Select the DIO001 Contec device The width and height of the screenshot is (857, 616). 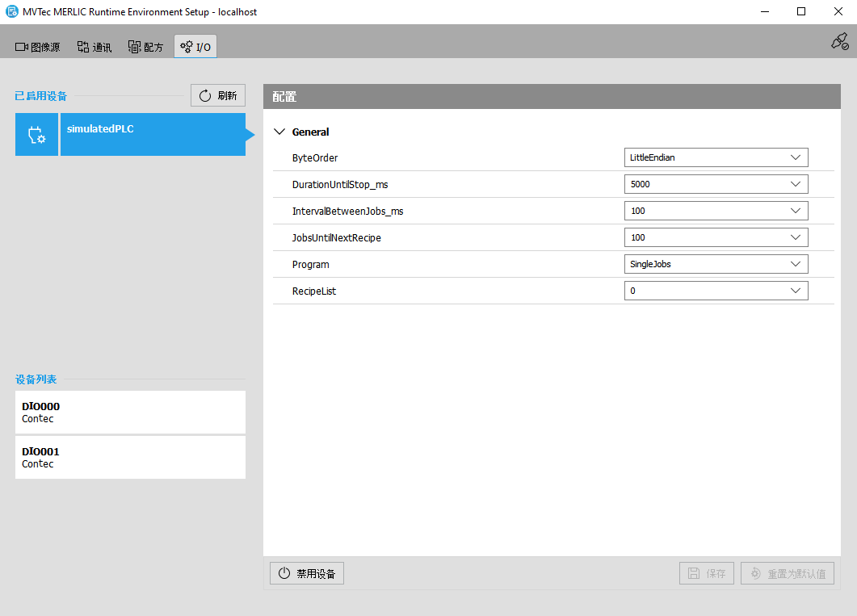130,458
